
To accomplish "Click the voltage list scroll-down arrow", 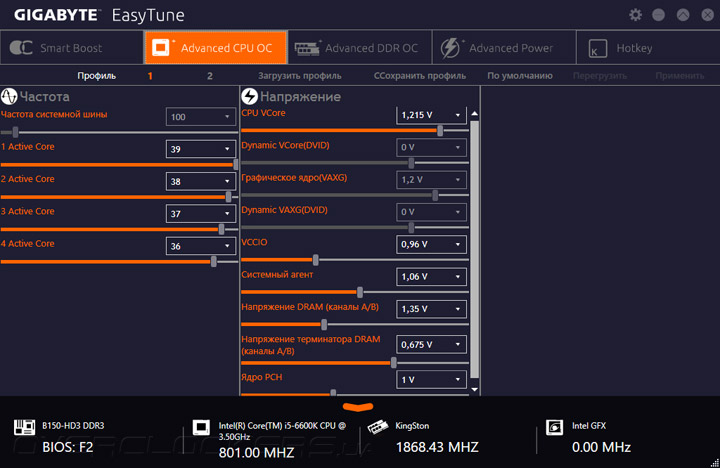I will point(475,389).
